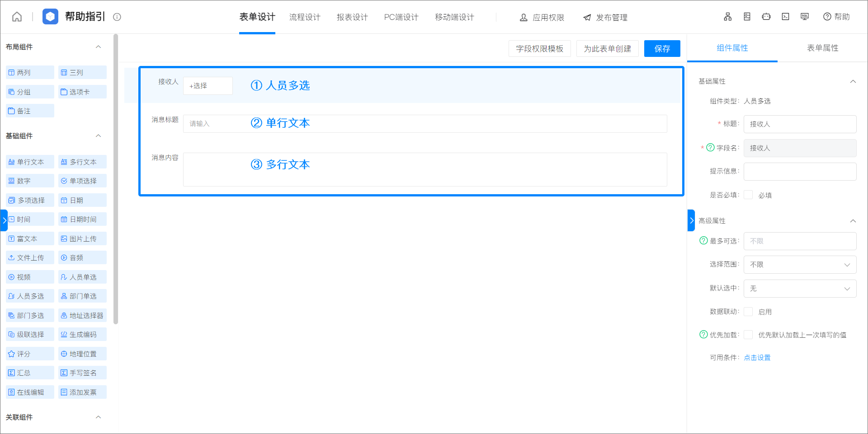Collapse left panel with blue arrow handle
The image size is (868, 434).
pyautogui.click(x=4, y=220)
